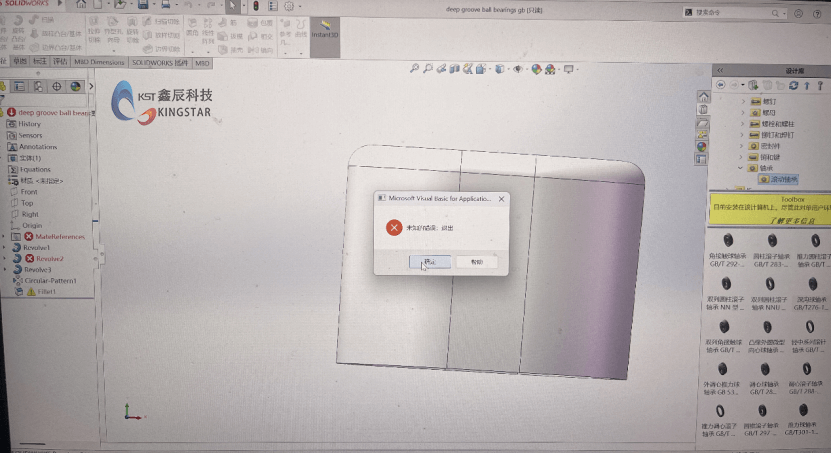Open the DisplayManager color ball tab
Viewport: 831px width, 453px height.
coord(75,86)
